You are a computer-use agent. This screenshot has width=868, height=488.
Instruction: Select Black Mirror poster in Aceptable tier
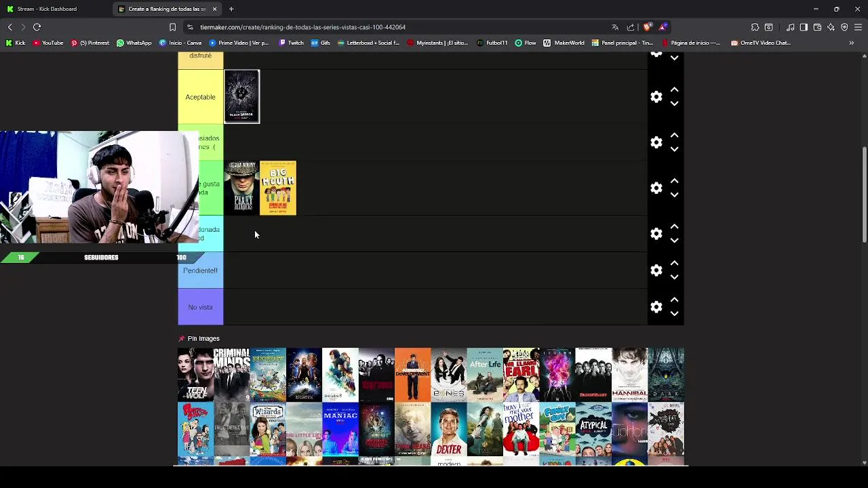[x=242, y=97]
